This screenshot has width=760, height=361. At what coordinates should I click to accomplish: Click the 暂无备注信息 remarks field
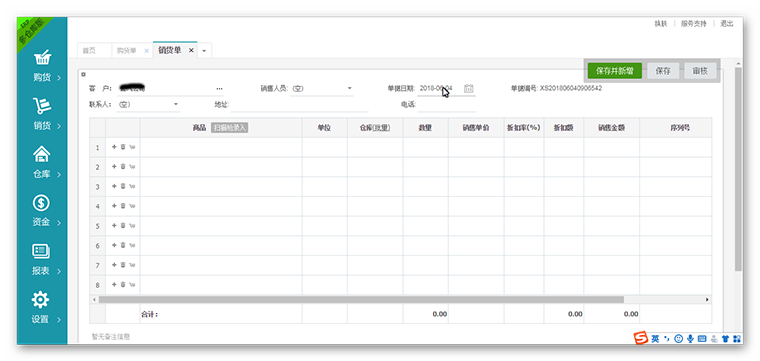tap(111, 336)
